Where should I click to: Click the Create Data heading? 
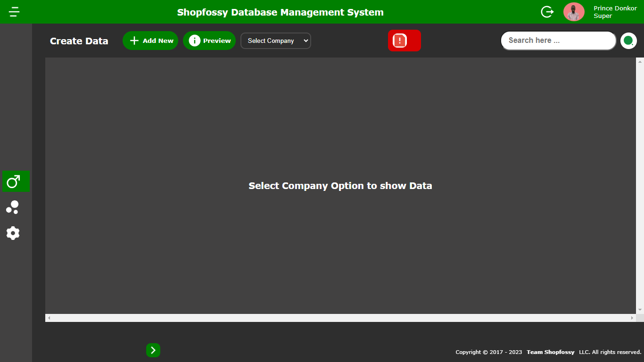(79, 41)
